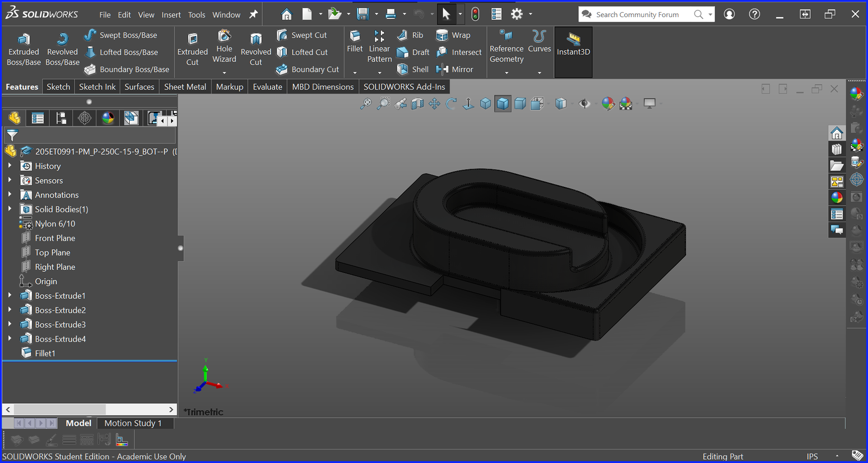This screenshot has width=868, height=463.
Task: Open the Hole Wizard tool
Action: click(224, 47)
